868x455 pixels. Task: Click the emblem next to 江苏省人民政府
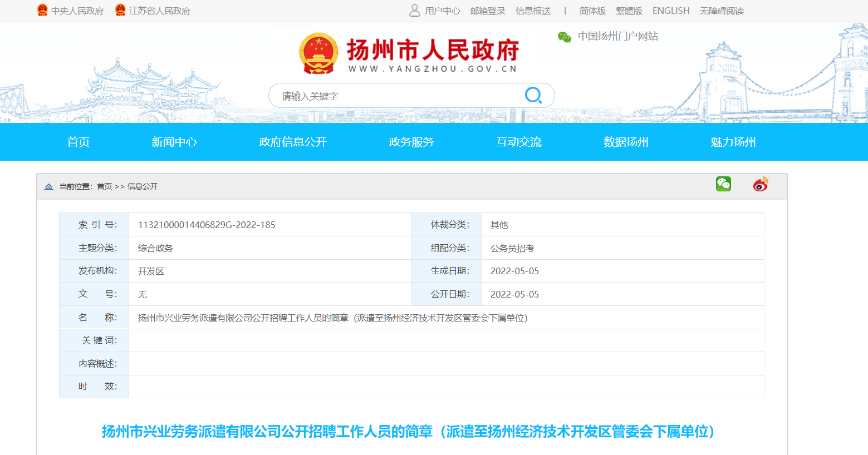click(119, 10)
